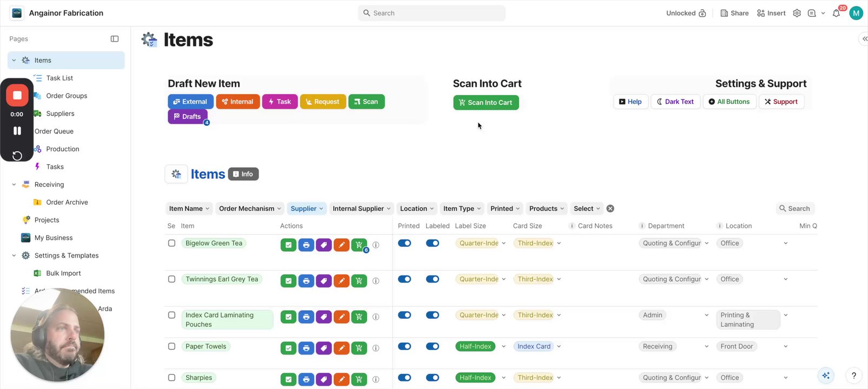Stop the screen recording
The image size is (868, 389).
pyautogui.click(x=17, y=96)
